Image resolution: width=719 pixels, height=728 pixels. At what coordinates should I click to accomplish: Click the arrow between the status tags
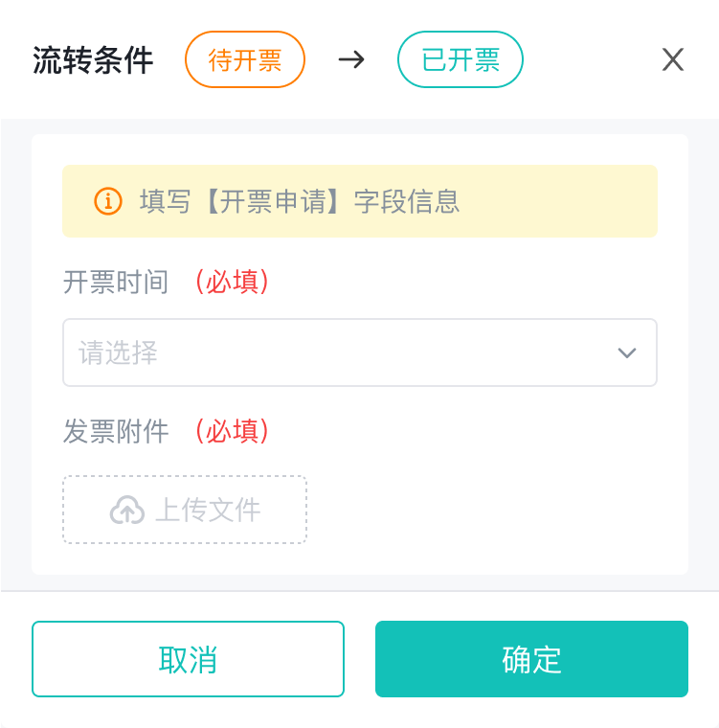pyautogui.click(x=351, y=60)
